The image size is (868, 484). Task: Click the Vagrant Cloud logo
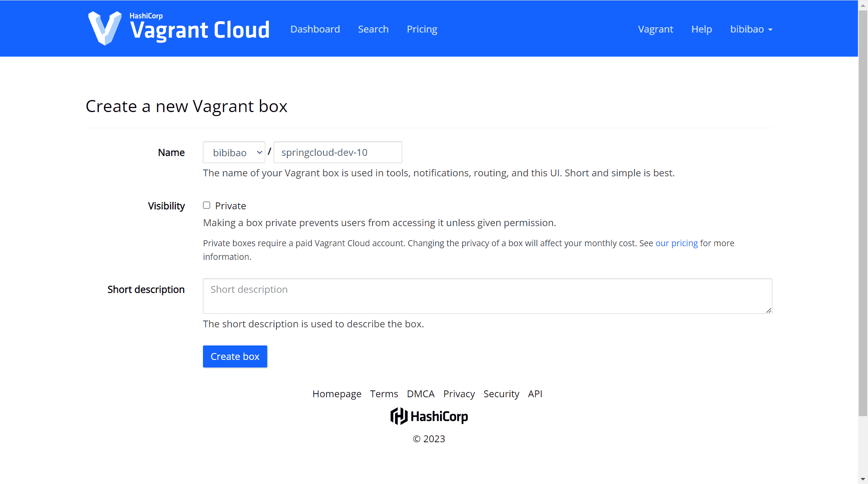coord(179,28)
